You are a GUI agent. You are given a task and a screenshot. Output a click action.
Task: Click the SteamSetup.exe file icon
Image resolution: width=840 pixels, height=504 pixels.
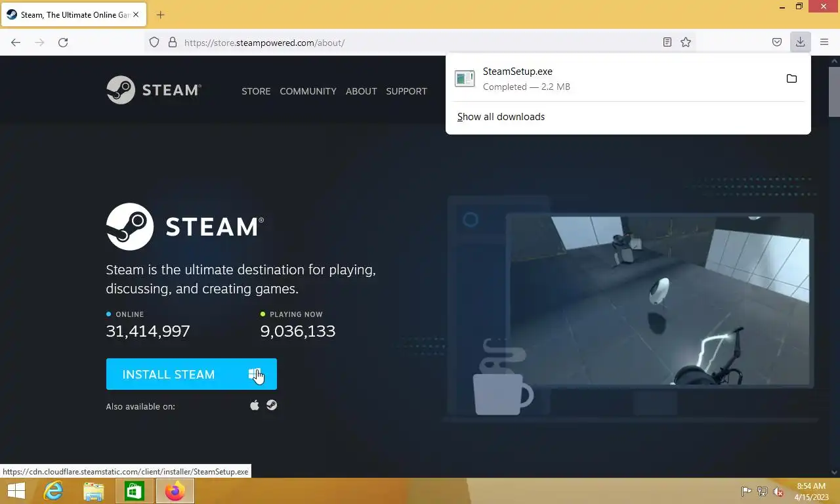(465, 79)
